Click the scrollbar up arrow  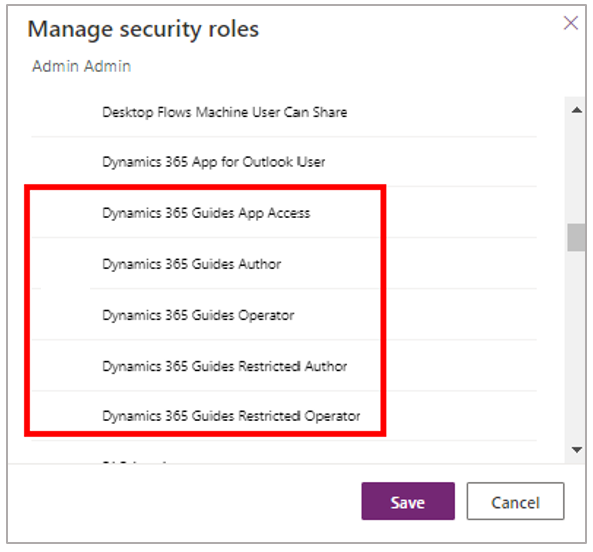576,110
